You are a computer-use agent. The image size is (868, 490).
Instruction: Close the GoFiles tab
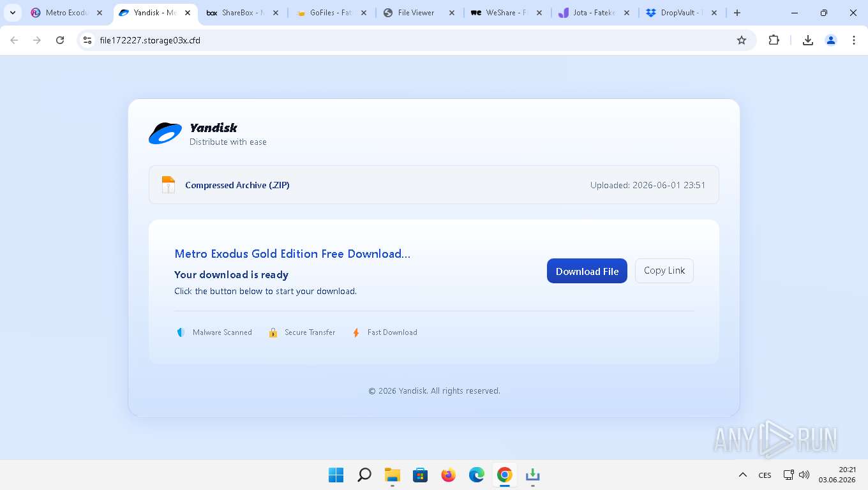click(x=363, y=13)
